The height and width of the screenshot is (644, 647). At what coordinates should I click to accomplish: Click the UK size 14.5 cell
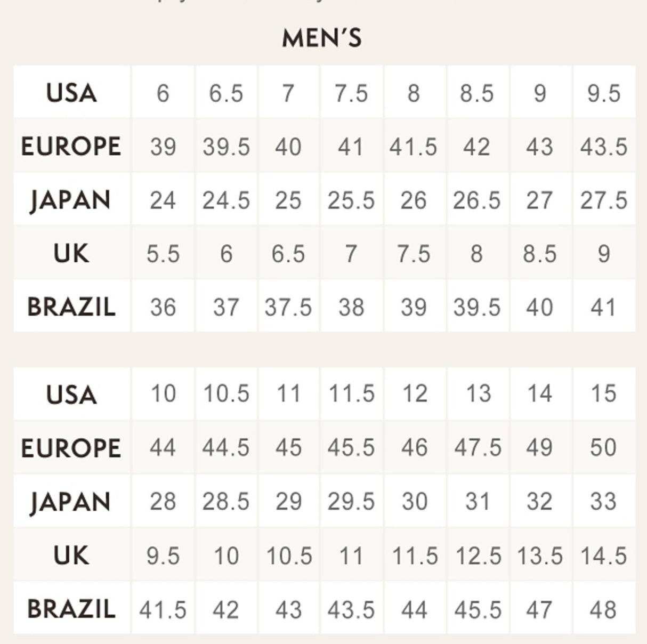tap(604, 556)
